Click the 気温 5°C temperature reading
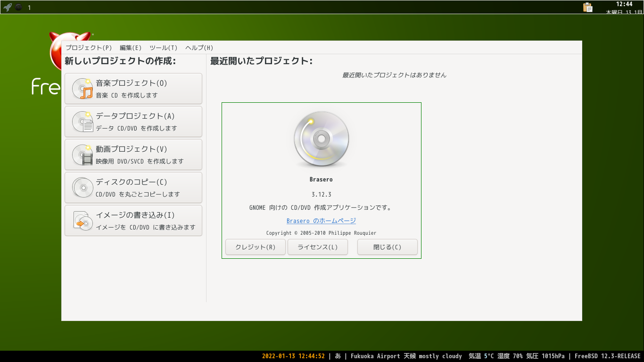This screenshot has width=644, height=362. (481, 356)
